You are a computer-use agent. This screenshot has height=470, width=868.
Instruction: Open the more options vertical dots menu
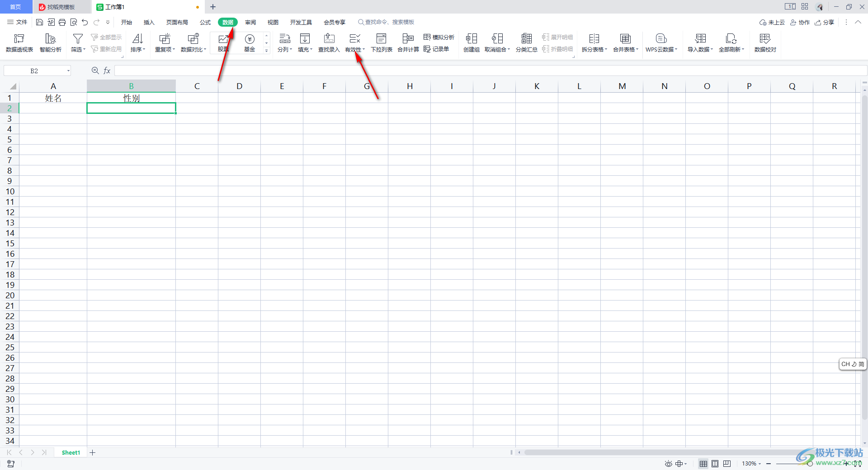846,22
